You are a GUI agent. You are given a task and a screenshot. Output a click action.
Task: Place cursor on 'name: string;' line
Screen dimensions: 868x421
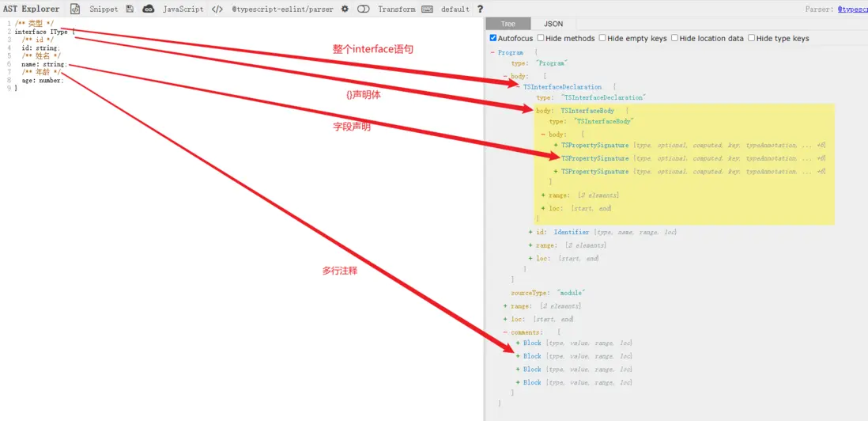pos(44,64)
